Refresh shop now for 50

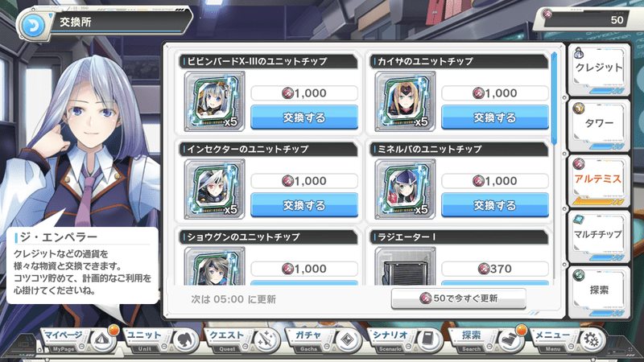tap(458, 298)
